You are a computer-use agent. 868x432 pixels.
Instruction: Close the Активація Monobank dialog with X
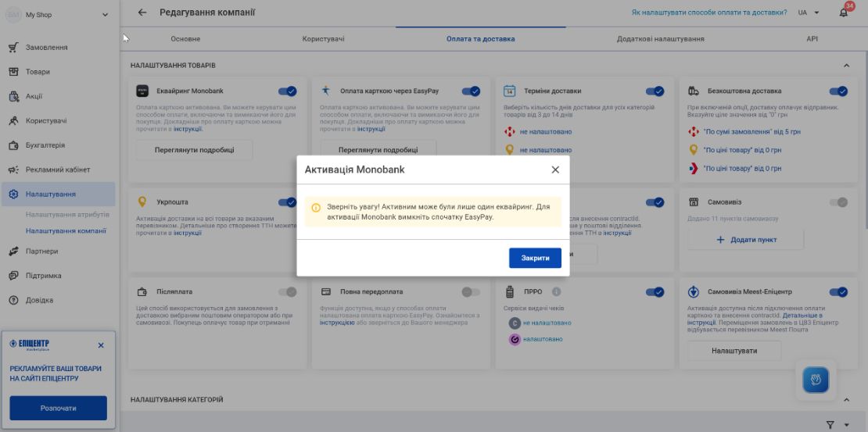(555, 170)
